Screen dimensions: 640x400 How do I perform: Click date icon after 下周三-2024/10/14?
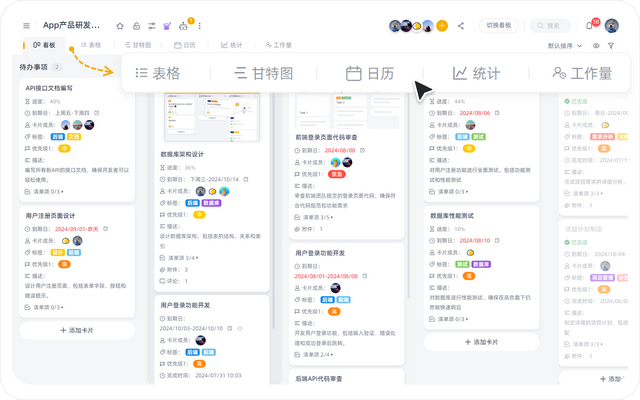click(246, 180)
